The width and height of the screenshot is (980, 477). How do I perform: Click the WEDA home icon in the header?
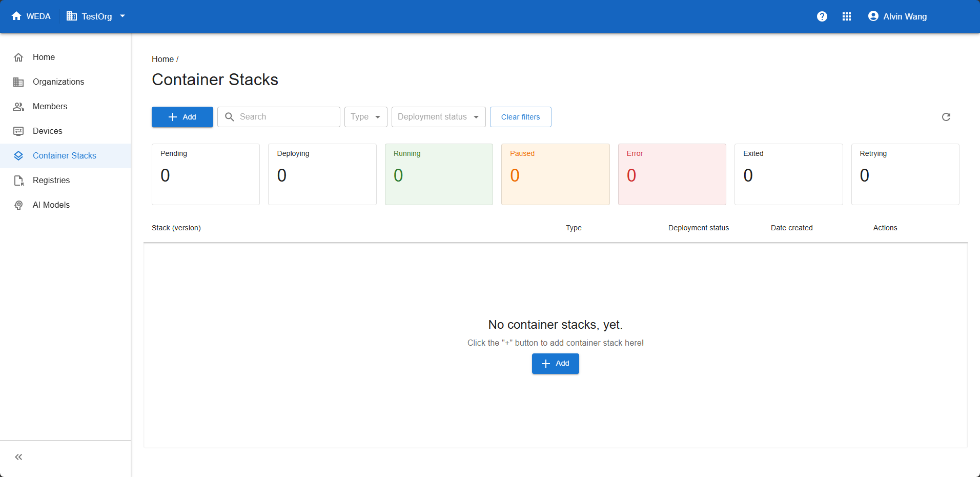tap(16, 16)
